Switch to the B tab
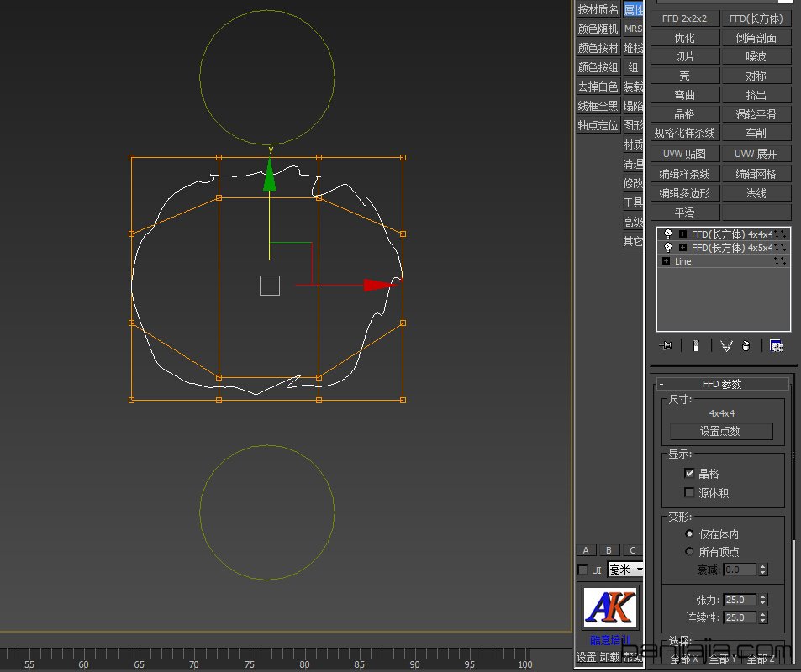Screen dimensions: 801x672 [609, 550]
